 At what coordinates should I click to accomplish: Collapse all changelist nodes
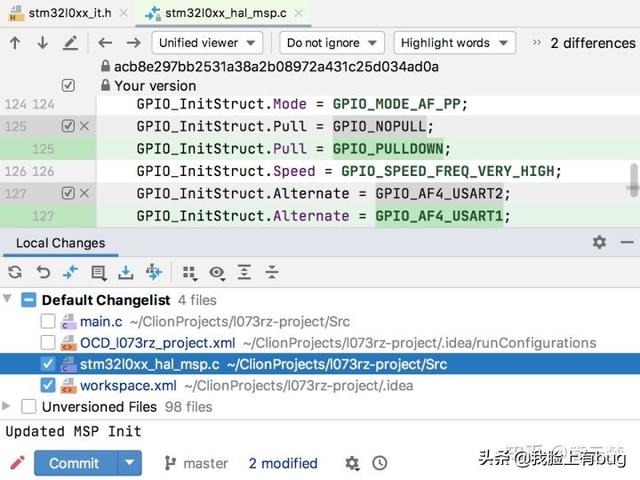pyautogui.click(x=272, y=272)
